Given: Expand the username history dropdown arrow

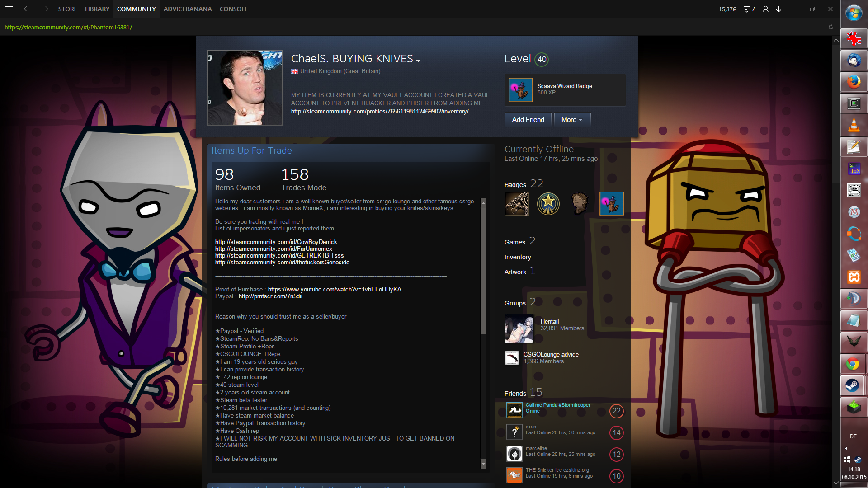Looking at the screenshot, I should tap(419, 61).
